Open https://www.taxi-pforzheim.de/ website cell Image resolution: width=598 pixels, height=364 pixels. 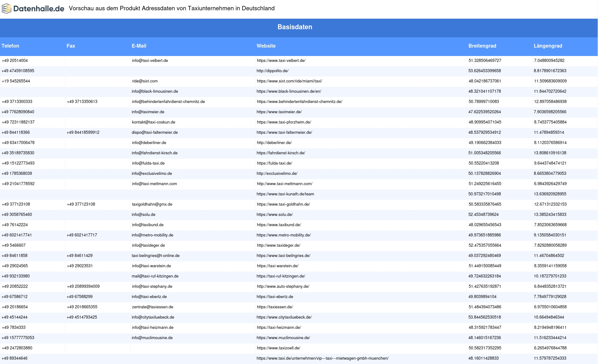pyautogui.click(x=284, y=122)
